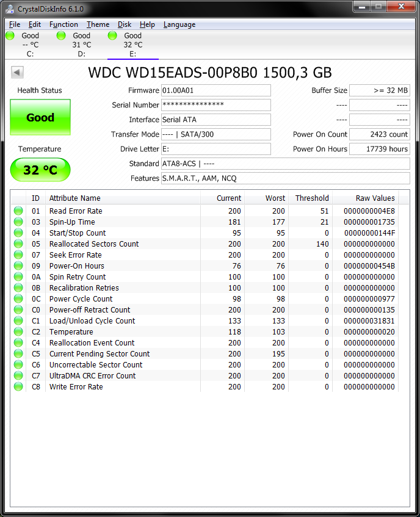Click the green Good health status button
420x517 pixels.
coord(40,117)
